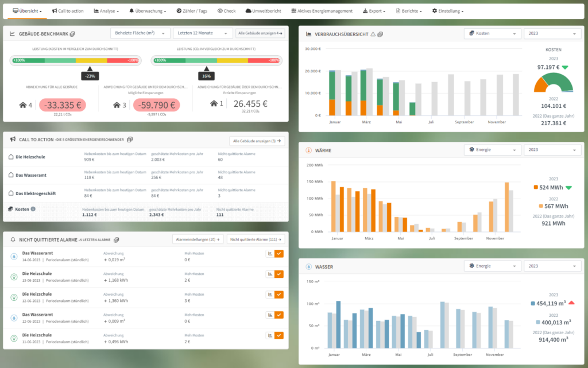Click Alle Gebäude anzeigen (3) button
The image size is (588, 368).
pyautogui.click(x=257, y=141)
